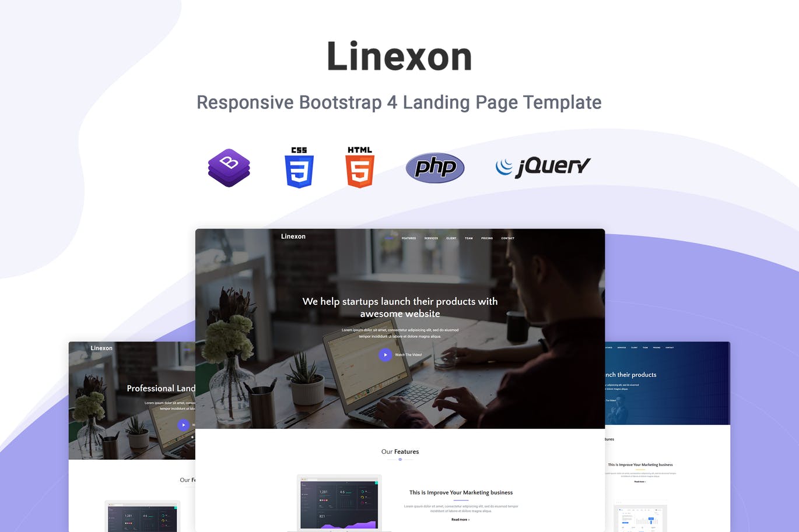Click the play icon on the left preview
Viewport: 799px width, 532px height.
[183, 425]
